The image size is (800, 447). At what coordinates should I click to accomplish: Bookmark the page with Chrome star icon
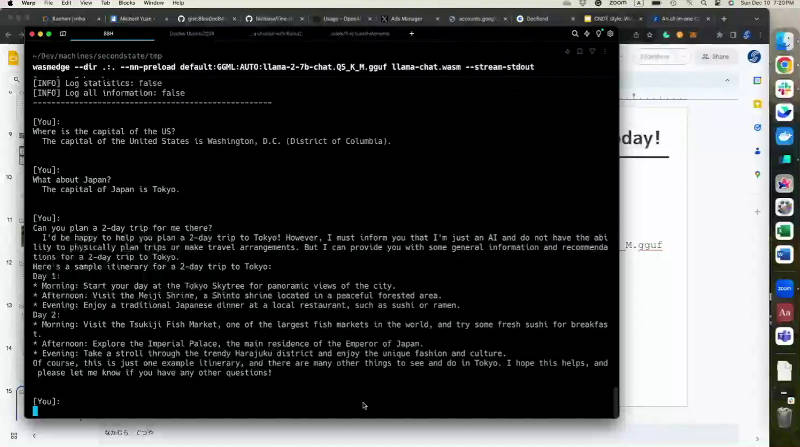click(x=649, y=35)
